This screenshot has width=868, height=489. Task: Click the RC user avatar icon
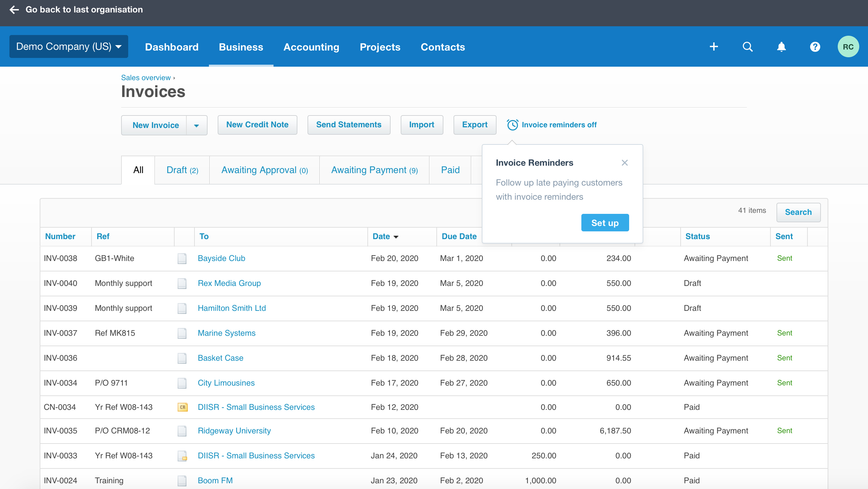[848, 46]
